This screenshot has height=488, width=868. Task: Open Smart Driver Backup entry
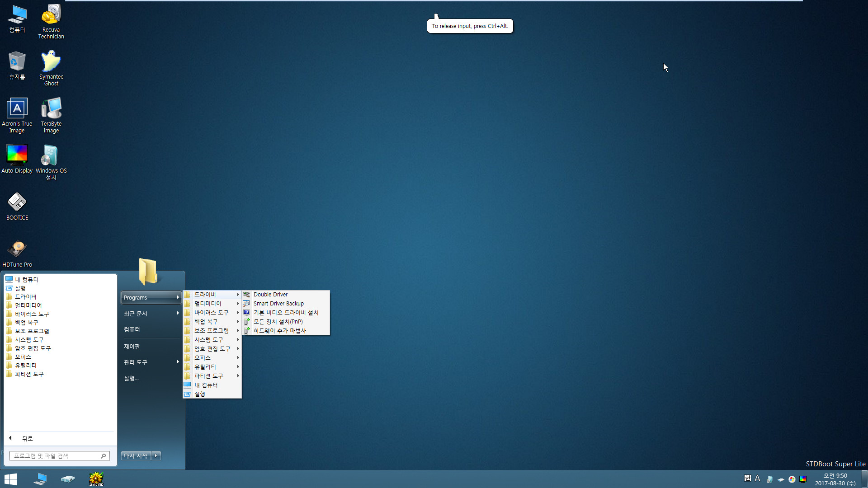(x=286, y=304)
